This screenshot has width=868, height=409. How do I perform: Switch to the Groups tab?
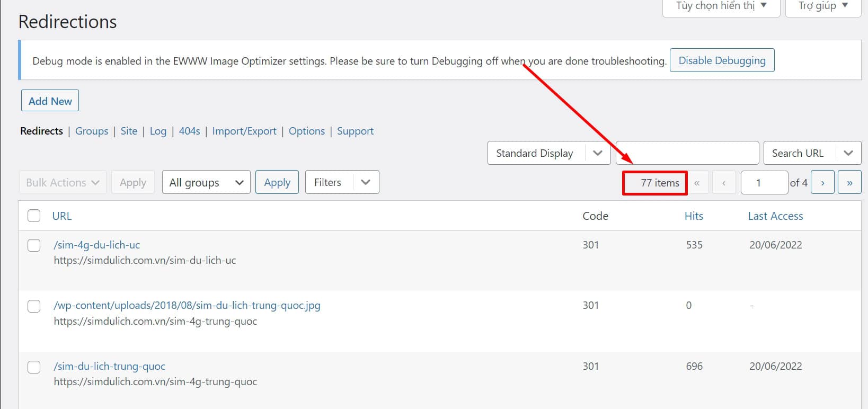(92, 131)
